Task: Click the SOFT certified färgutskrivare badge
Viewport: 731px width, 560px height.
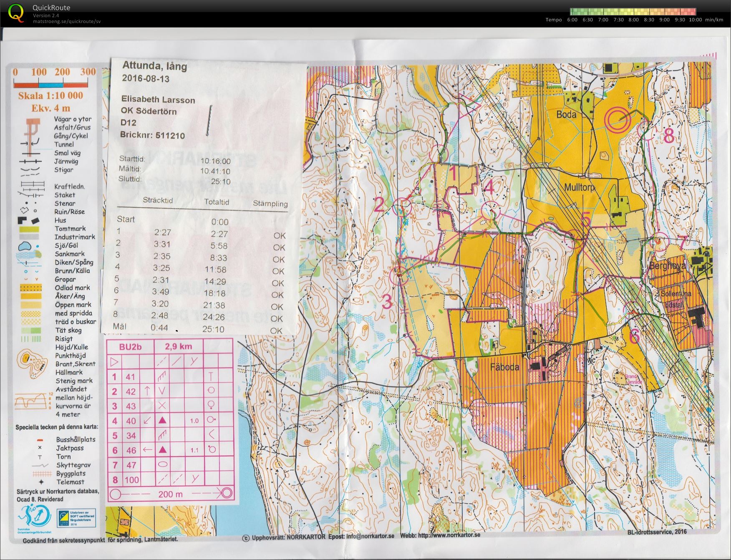Action: 76,519
